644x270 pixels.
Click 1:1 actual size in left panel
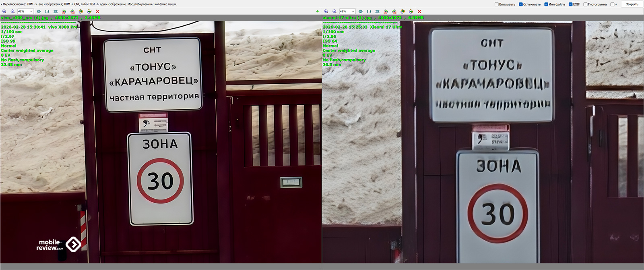[x=47, y=11]
